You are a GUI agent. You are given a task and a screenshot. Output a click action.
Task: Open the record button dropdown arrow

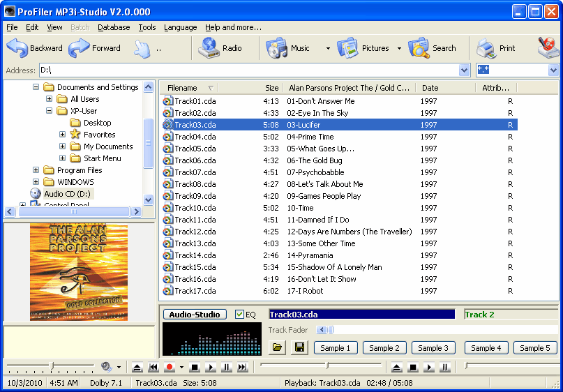coord(181,367)
